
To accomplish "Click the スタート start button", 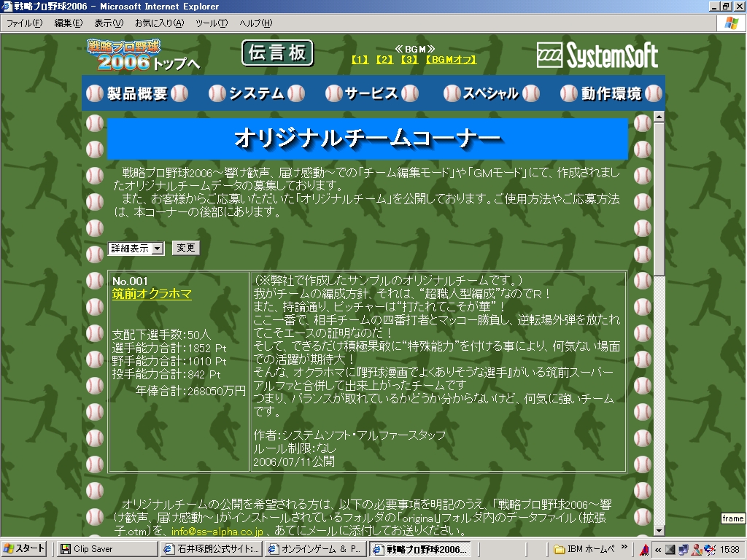I will pos(24,548).
